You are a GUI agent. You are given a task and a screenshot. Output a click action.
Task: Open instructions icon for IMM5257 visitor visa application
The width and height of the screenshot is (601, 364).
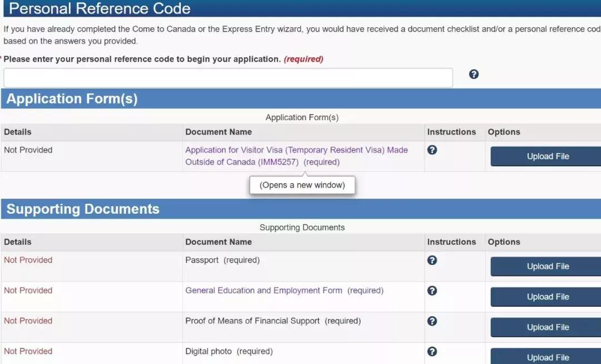432,150
